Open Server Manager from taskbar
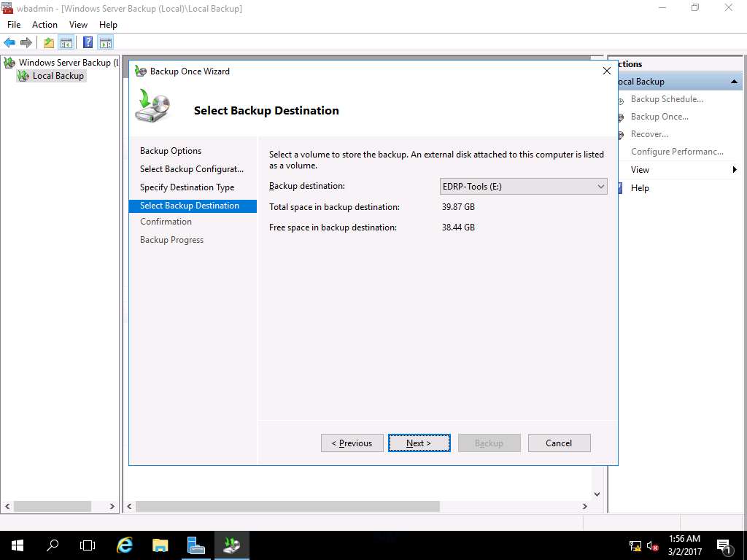Screen dimensions: 747x560 coord(196,545)
